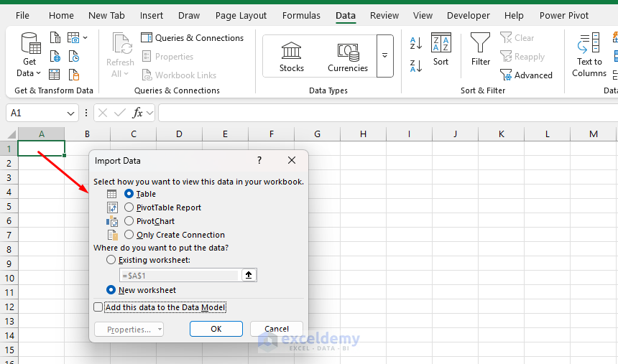Viewport: 618px width, 364px height.
Task: Click the formula bar enter checkmark
Action: [x=120, y=113]
